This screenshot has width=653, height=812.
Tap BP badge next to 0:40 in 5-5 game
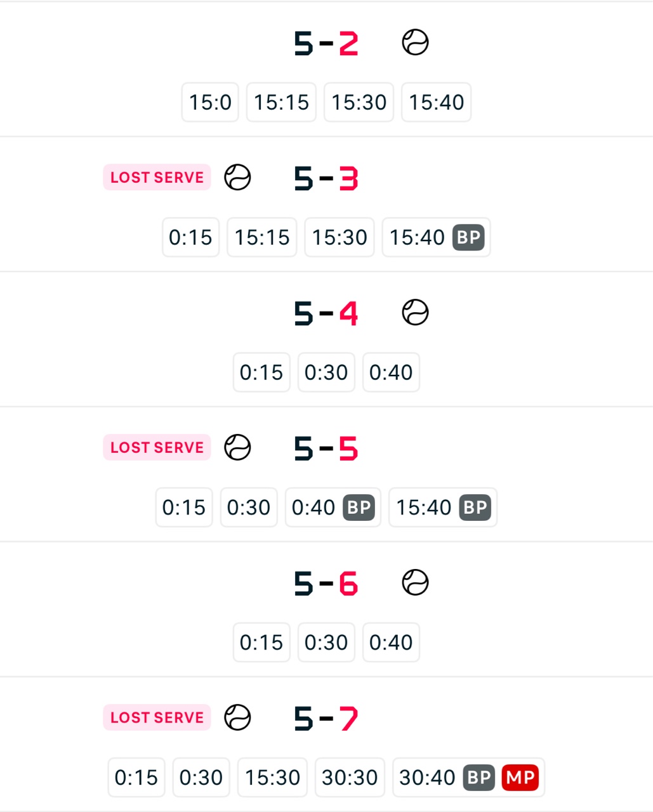tap(359, 507)
